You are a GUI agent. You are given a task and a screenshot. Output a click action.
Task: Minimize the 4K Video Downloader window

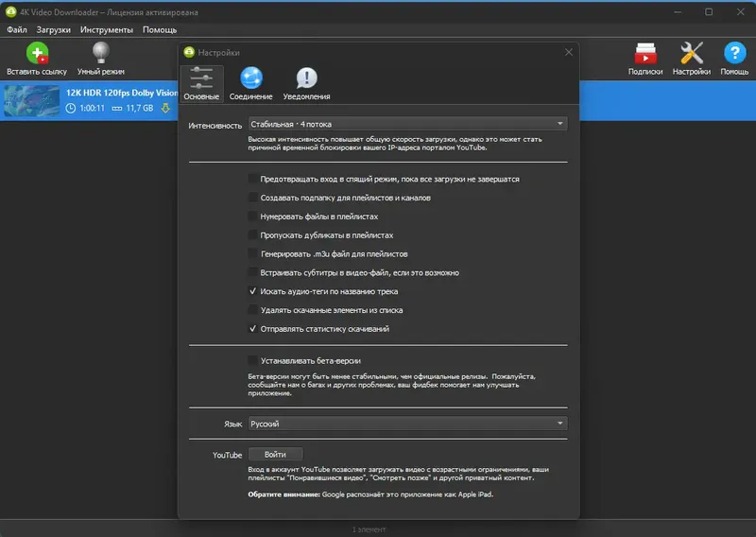(678, 12)
